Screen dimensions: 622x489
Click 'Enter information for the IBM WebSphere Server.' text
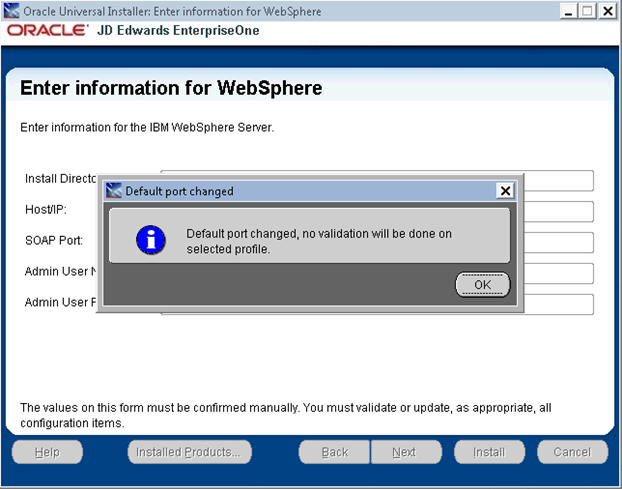click(x=147, y=127)
